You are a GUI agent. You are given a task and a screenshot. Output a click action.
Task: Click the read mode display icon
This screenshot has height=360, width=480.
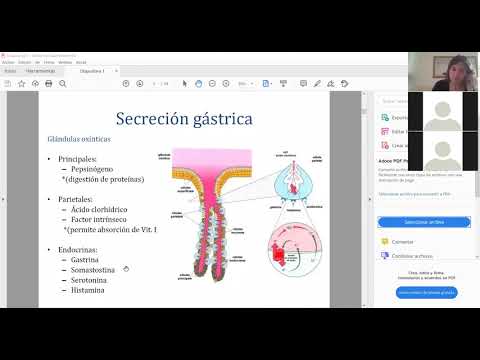coord(283,84)
